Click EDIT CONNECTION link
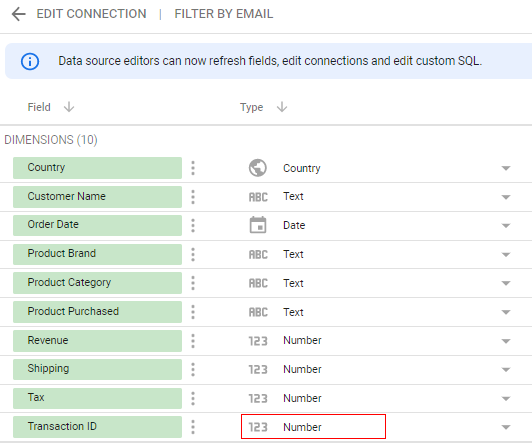Image resolution: width=532 pixels, height=448 pixels. tap(91, 14)
